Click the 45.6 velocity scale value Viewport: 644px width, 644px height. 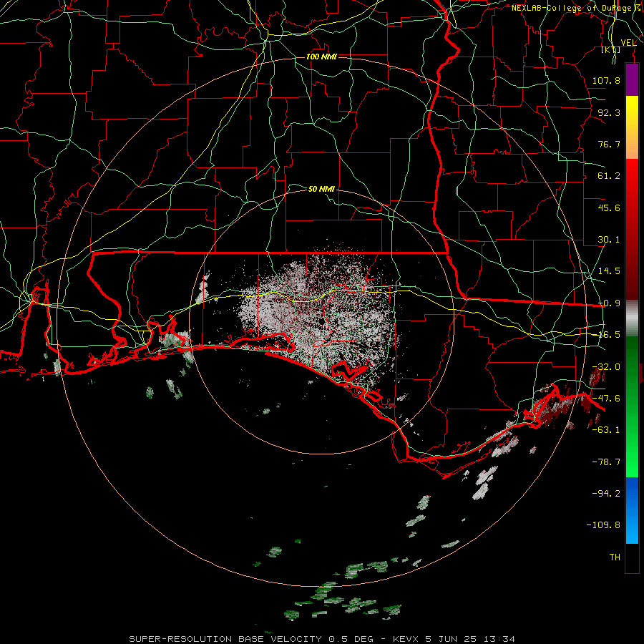pos(609,208)
